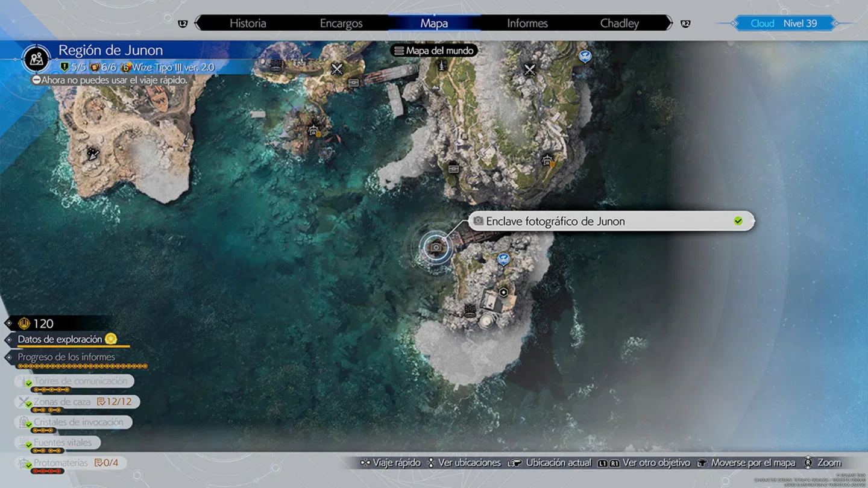This screenshot has height=488, width=868.
Task: Click the Viaje rápido hint
Action: point(390,463)
